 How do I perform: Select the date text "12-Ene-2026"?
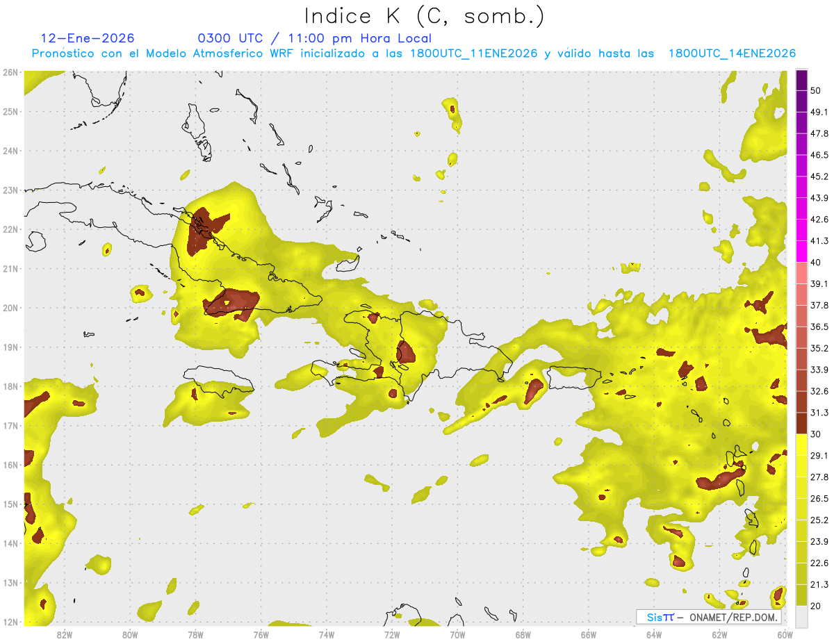[88, 39]
